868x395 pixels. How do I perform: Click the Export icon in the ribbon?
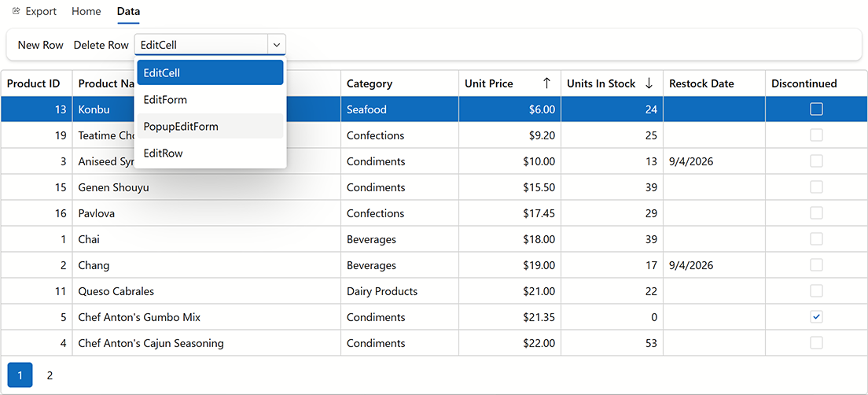click(17, 11)
